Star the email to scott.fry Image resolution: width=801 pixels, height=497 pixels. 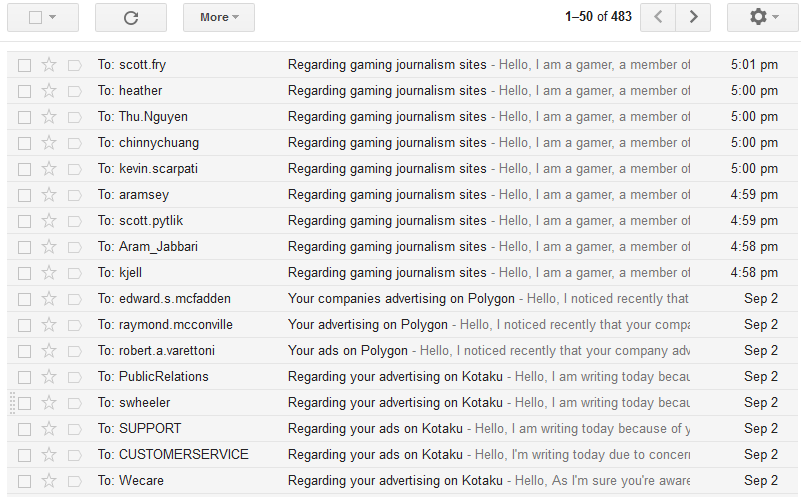click(49, 65)
